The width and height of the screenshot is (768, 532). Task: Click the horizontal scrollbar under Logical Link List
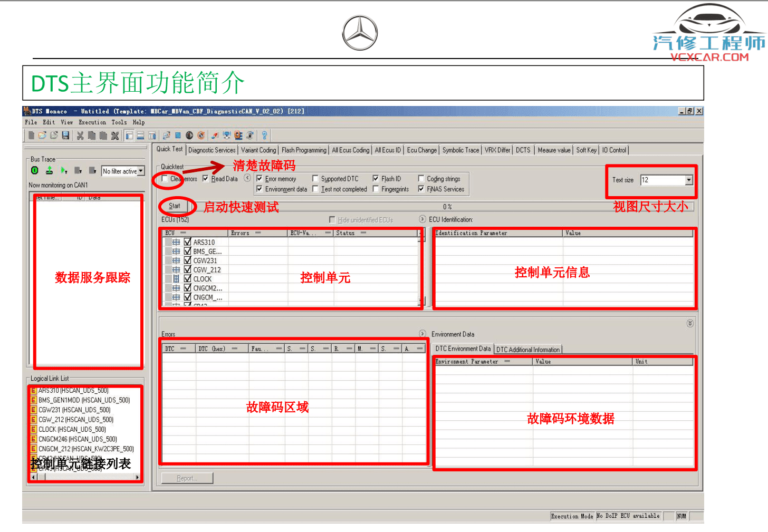point(84,476)
